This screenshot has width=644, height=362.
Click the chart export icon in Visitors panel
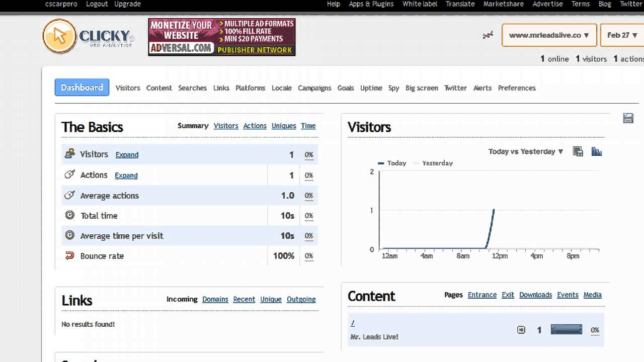(x=578, y=151)
